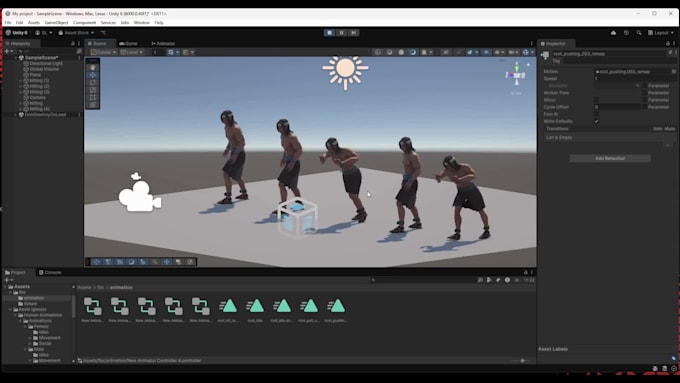This screenshot has width=680, height=383.
Task: Open the Component menu
Action: (x=84, y=23)
